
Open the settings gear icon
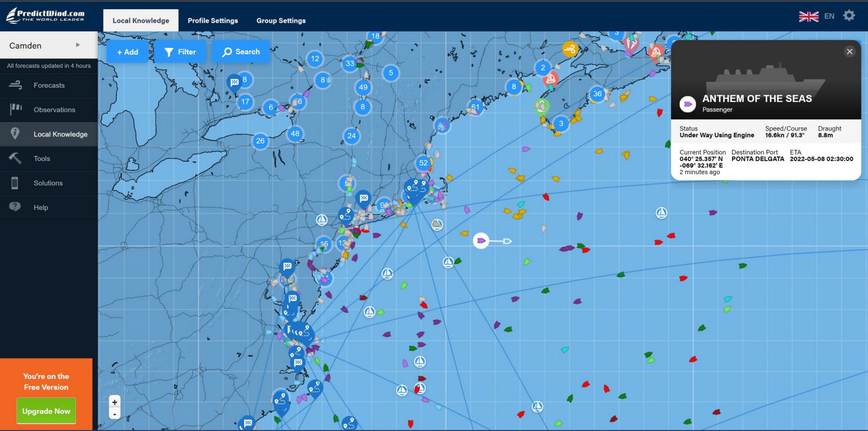click(849, 16)
